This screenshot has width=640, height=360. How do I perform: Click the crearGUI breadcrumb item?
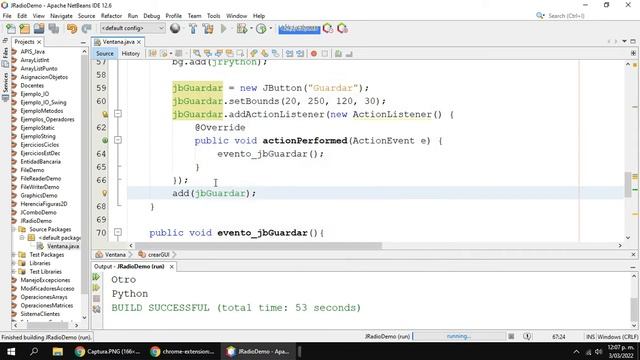click(x=154, y=255)
